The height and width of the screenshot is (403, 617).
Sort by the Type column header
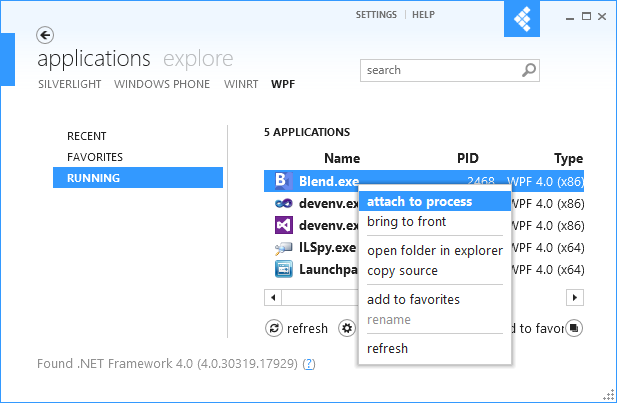tap(569, 158)
